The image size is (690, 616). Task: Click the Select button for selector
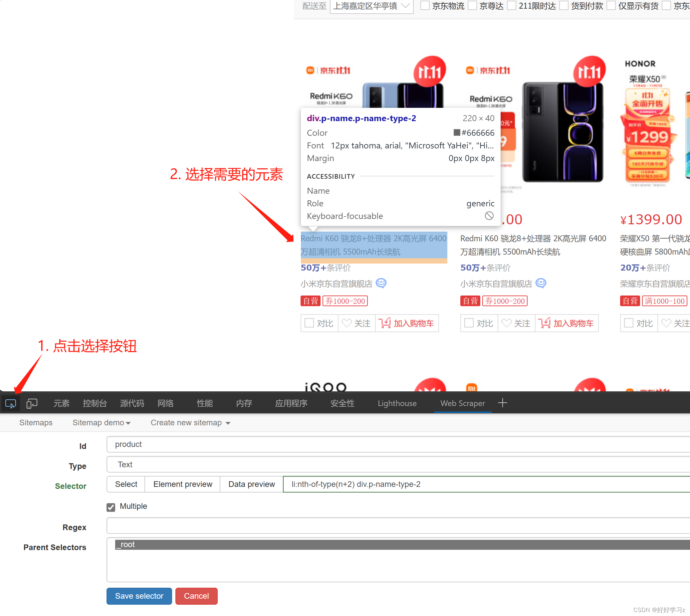point(126,484)
